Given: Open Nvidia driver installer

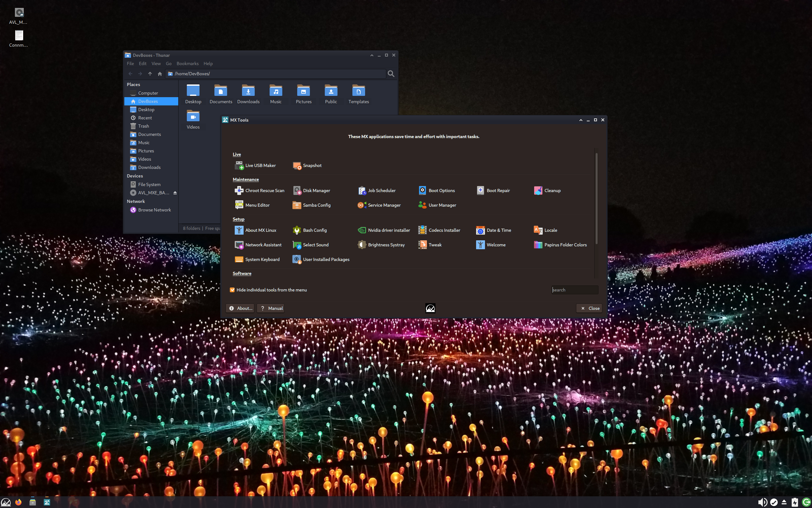Looking at the screenshot, I should 384,230.
